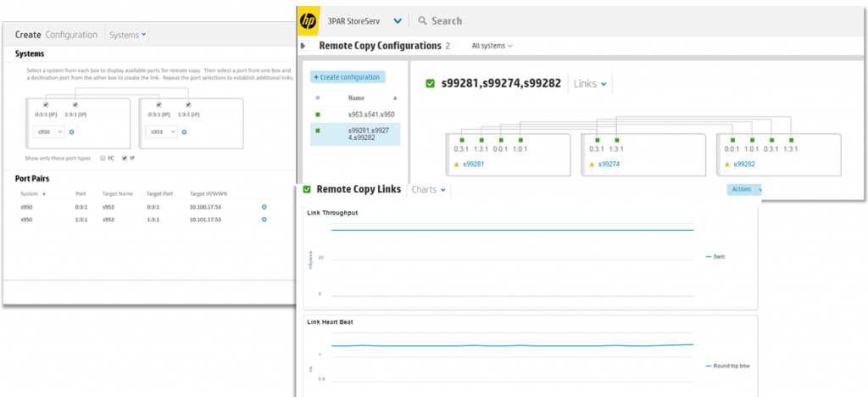Click port 0:0:1 green square on s99281
The height and width of the screenshot is (397, 868).
[501, 140]
